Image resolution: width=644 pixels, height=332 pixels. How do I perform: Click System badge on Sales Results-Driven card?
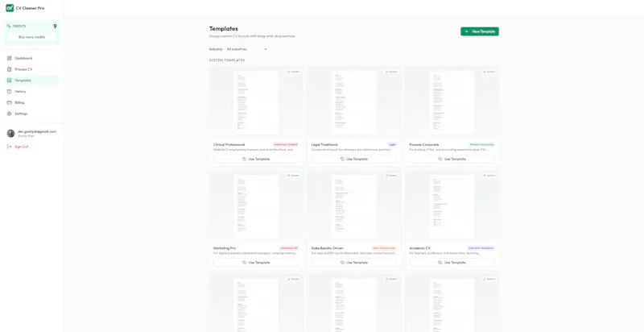pyautogui.click(x=391, y=176)
